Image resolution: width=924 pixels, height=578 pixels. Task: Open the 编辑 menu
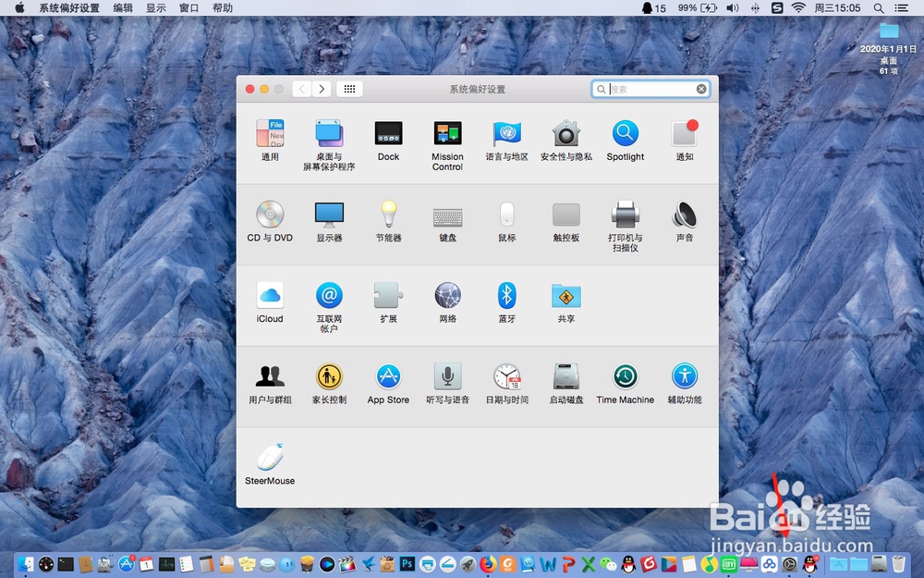(x=123, y=7)
